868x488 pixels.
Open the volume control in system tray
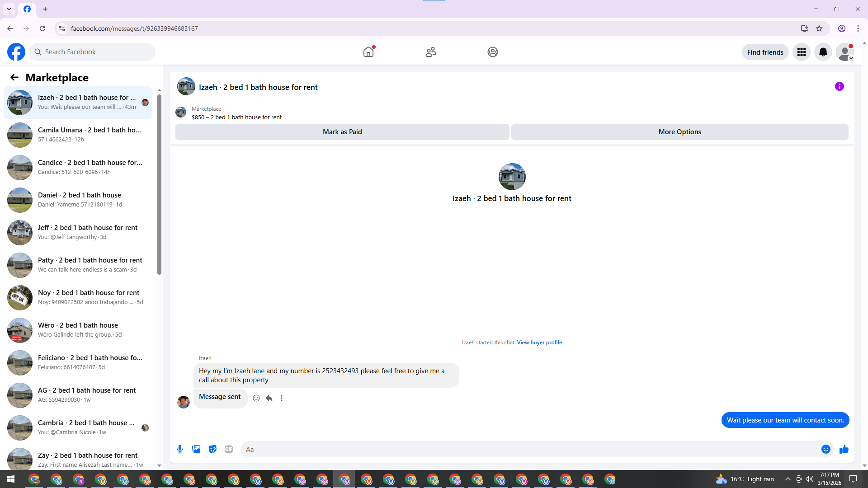(x=810, y=479)
